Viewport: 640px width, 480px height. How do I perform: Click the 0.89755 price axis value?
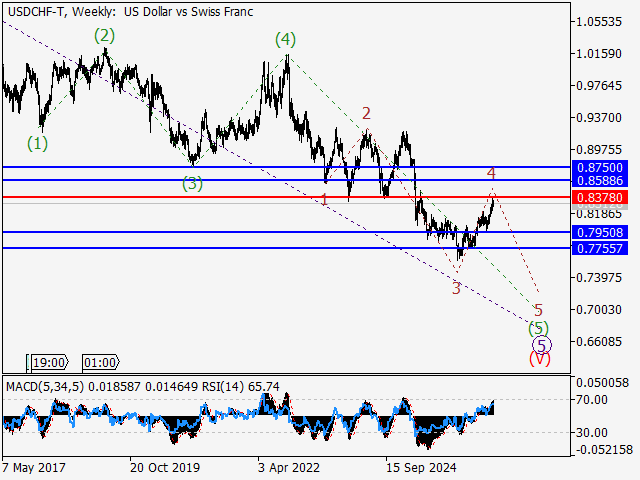(599, 150)
